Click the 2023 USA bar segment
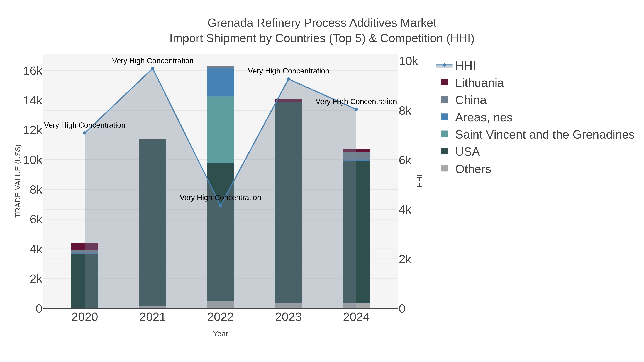Screen dimensions: 644x362 point(288,202)
